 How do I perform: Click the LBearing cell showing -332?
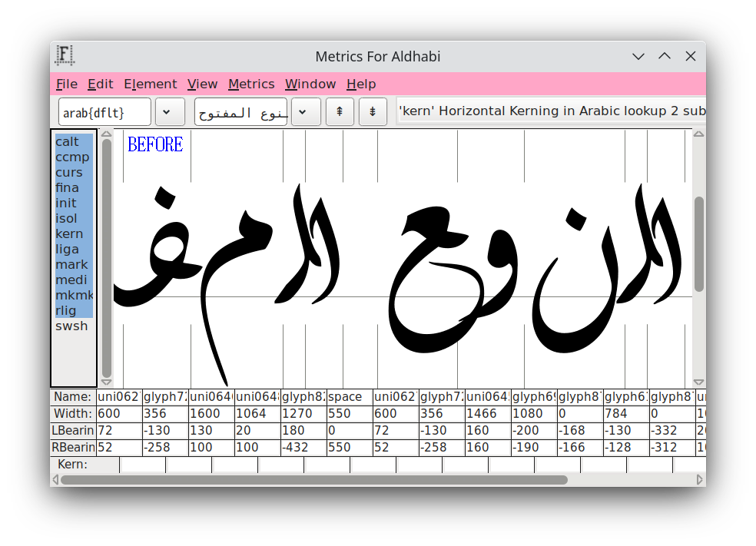click(672, 431)
